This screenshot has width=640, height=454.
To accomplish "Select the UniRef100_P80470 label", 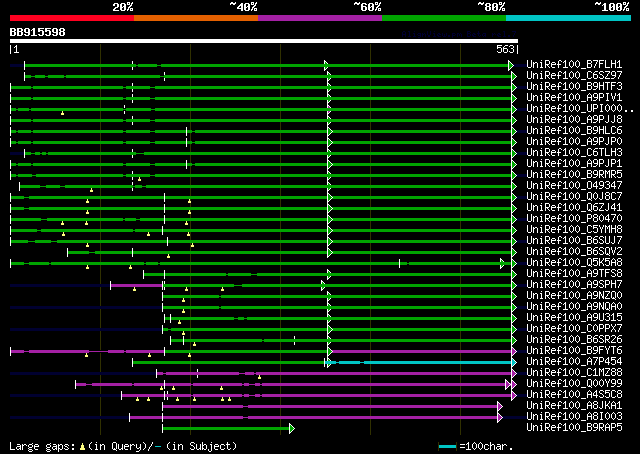I will 574,219.
